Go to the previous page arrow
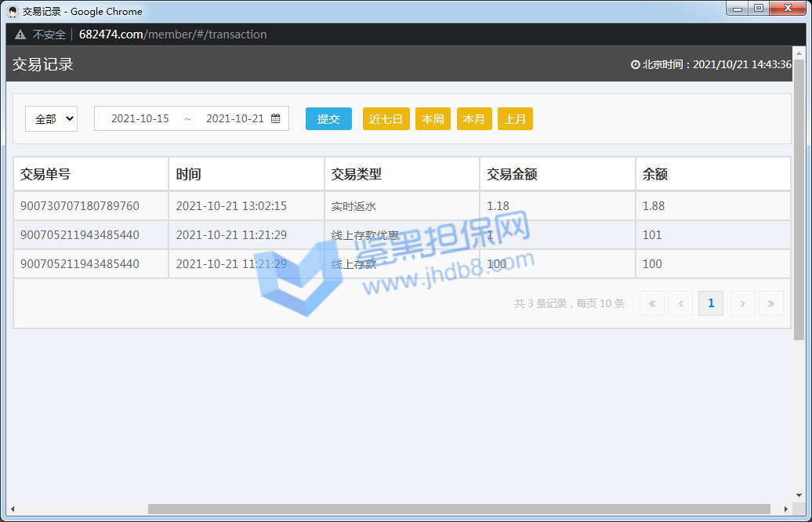The width and height of the screenshot is (812, 522). coord(680,303)
